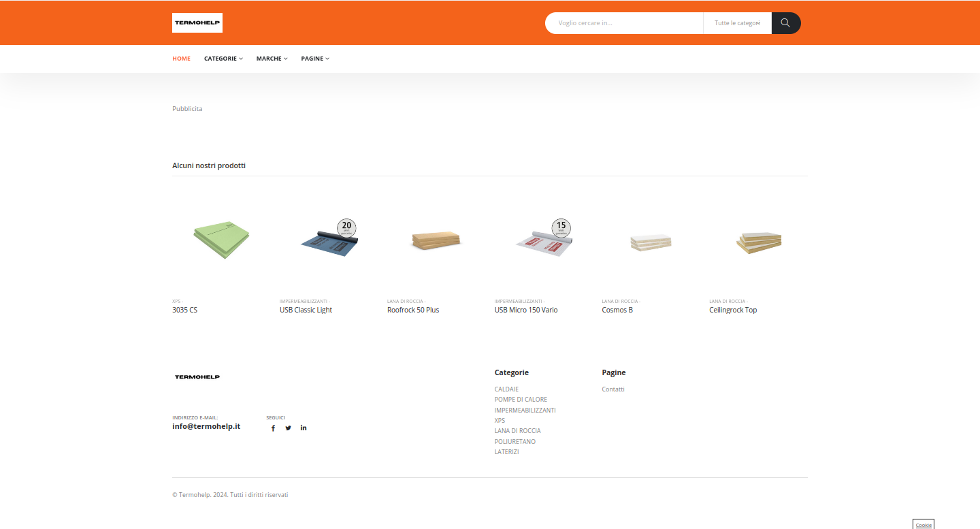
Task: Click the 'XPS -' label above 3035 CS
Action: 178,301
